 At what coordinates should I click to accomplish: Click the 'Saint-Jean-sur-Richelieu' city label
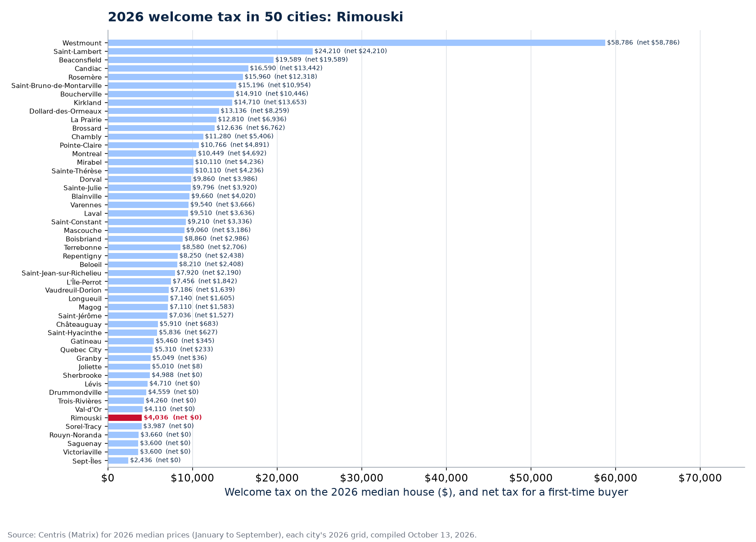pyautogui.click(x=62, y=273)
